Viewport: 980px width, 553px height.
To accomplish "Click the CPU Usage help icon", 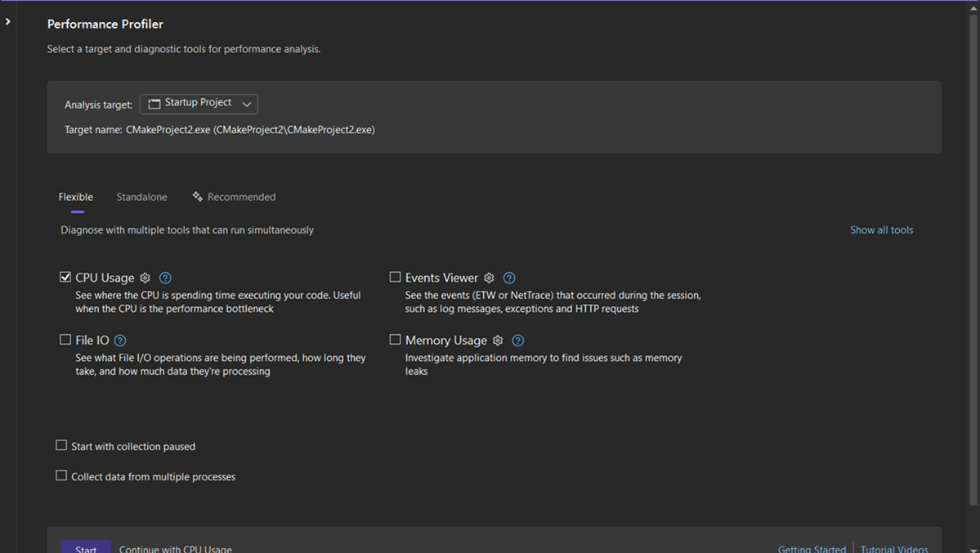I will [164, 278].
